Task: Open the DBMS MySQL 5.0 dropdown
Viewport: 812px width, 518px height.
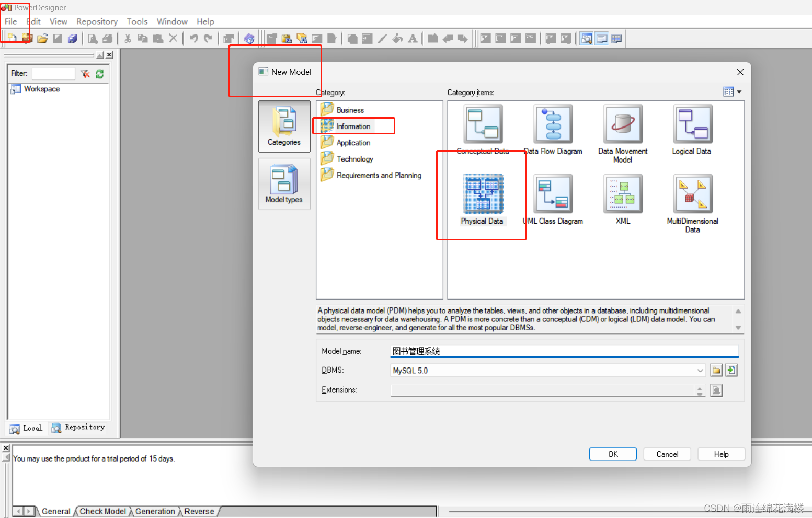Action: pyautogui.click(x=700, y=371)
